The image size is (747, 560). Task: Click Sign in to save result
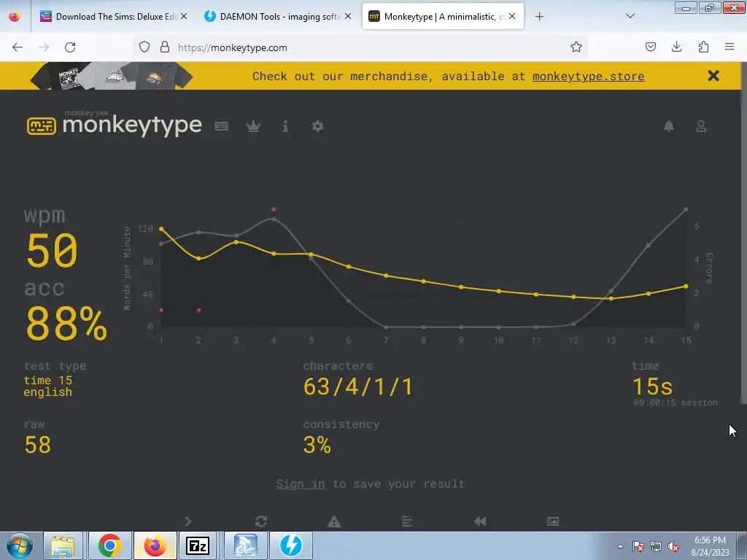pos(300,484)
